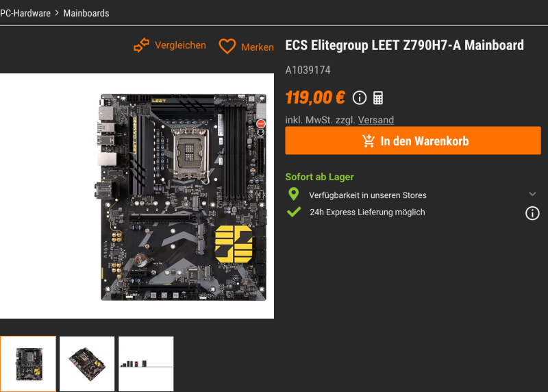Select the rear I/O ports thumbnail
Image resolution: width=548 pixels, height=392 pixels.
(146, 364)
